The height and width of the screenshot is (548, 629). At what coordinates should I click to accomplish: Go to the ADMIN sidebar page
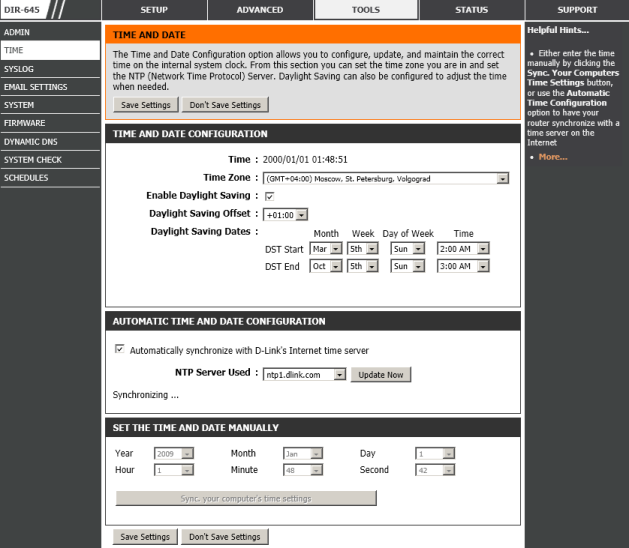tap(50, 32)
